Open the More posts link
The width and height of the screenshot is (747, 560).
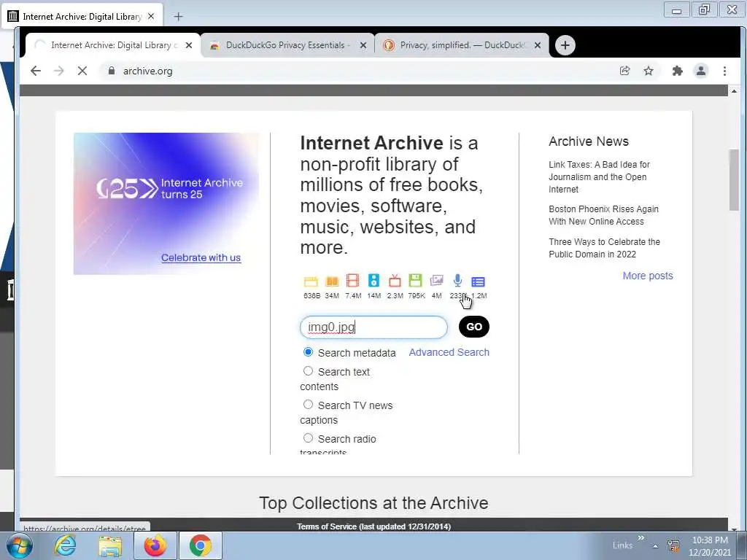coord(648,276)
